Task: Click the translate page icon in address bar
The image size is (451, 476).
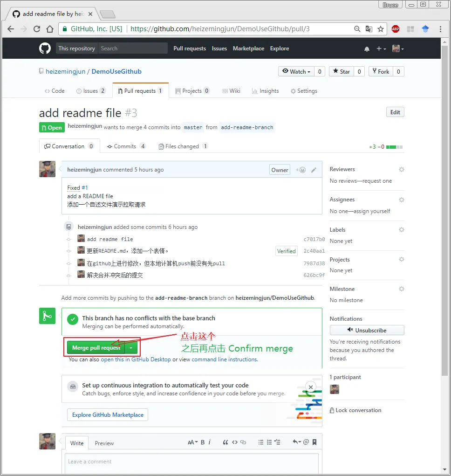Action: click(x=369, y=29)
